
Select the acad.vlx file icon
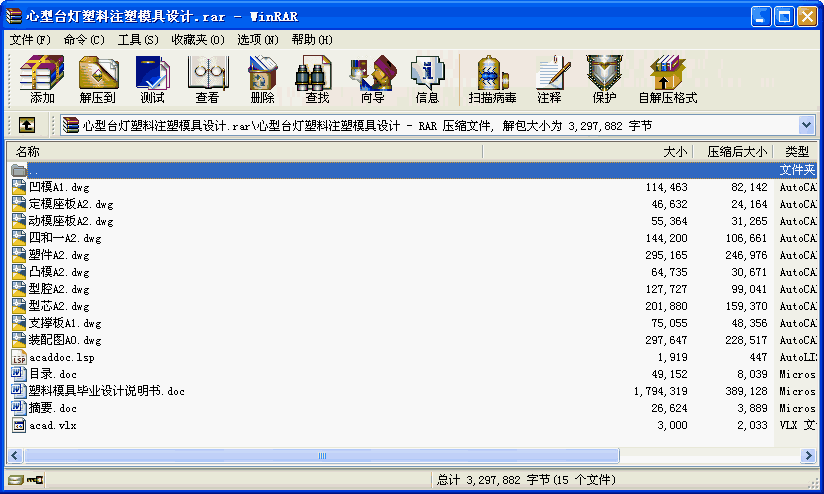tap(19, 425)
